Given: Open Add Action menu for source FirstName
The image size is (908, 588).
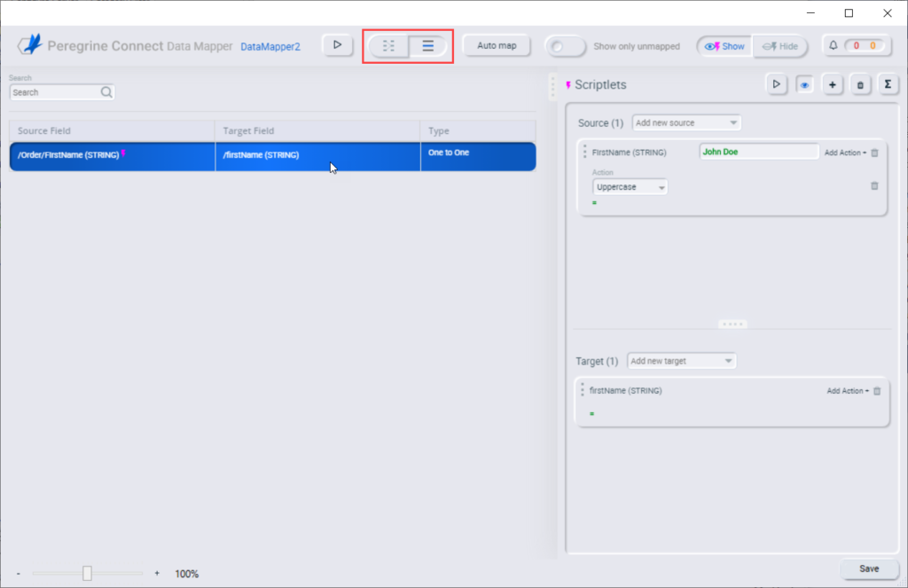Looking at the screenshot, I should pos(845,153).
